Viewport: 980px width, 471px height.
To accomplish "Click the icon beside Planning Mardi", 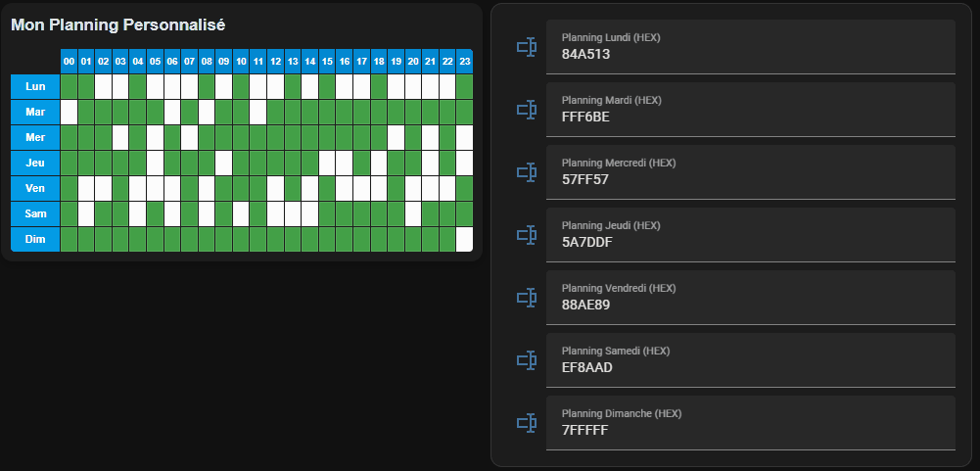I will point(527,110).
